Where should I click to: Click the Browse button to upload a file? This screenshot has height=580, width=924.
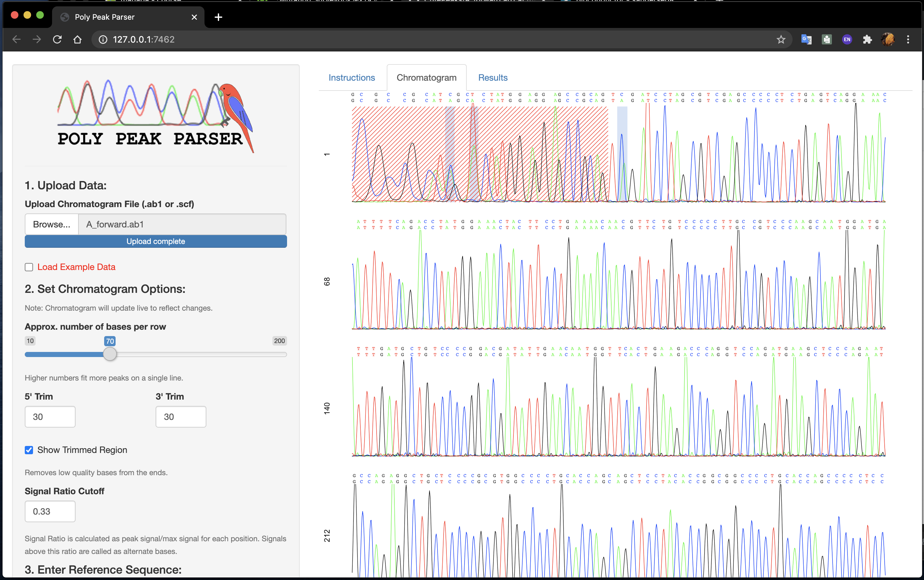point(51,224)
